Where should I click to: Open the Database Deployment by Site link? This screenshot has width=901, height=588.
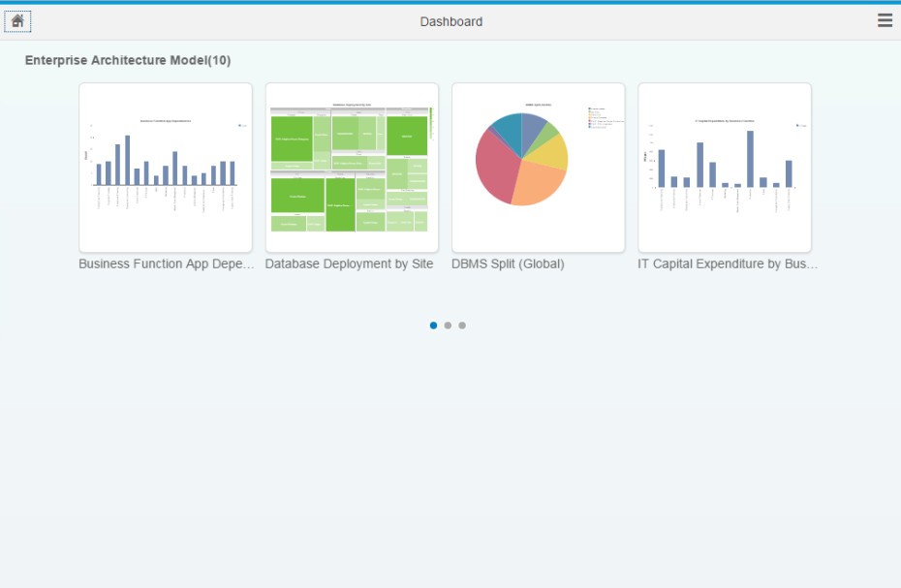click(x=351, y=263)
